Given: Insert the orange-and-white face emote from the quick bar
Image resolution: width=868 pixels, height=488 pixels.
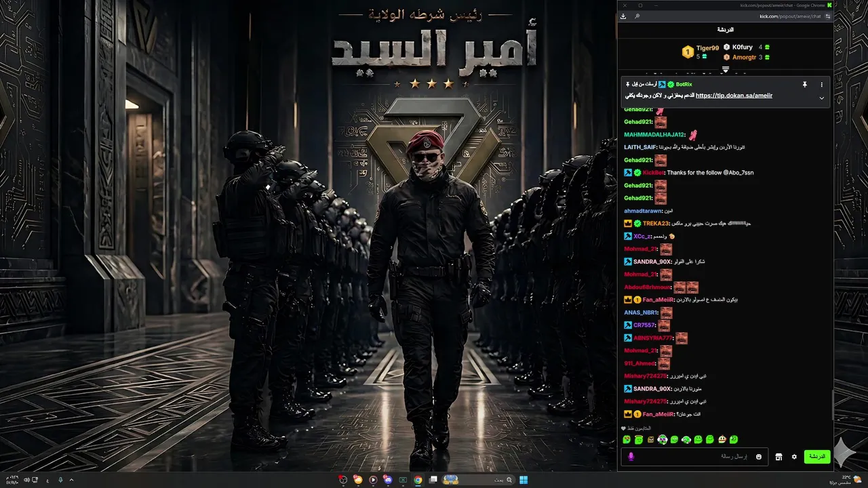Looking at the screenshot, I should pyautogui.click(x=722, y=440).
